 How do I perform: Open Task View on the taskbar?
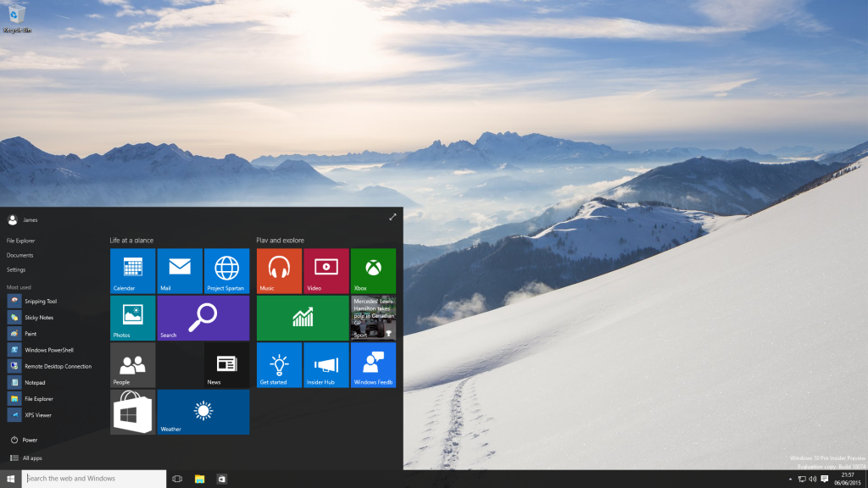pyautogui.click(x=177, y=480)
